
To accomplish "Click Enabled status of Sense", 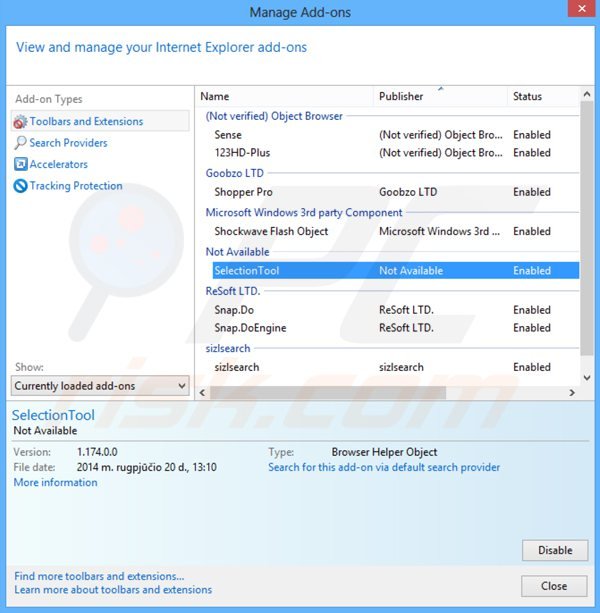I will click(532, 135).
